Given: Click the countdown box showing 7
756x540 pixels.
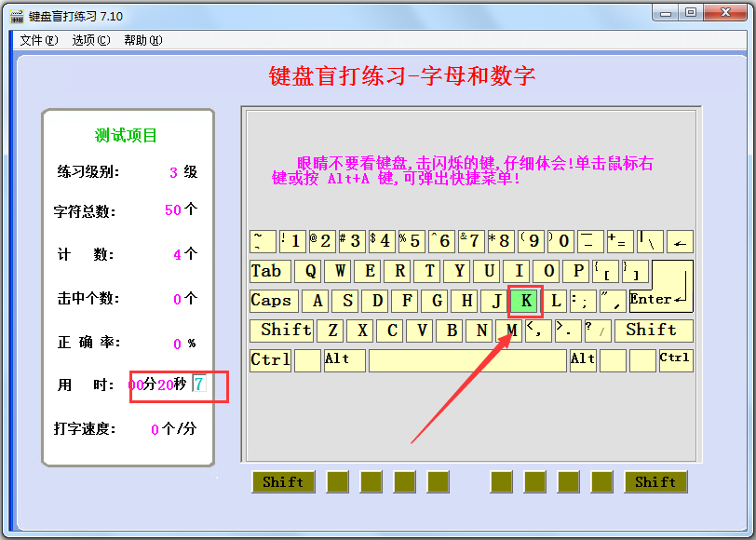Looking at the screenshot, I should coord(199,385).
